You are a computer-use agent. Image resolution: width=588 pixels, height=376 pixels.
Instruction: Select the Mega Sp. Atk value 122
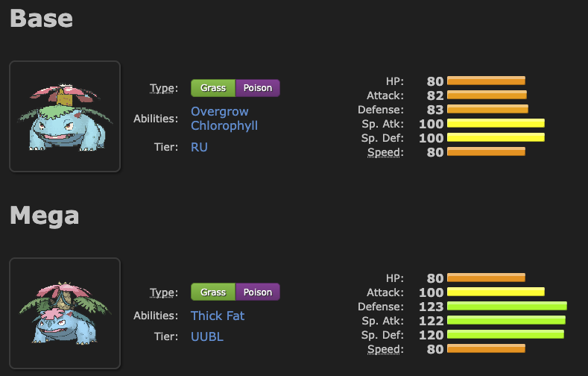click(431, 322)
